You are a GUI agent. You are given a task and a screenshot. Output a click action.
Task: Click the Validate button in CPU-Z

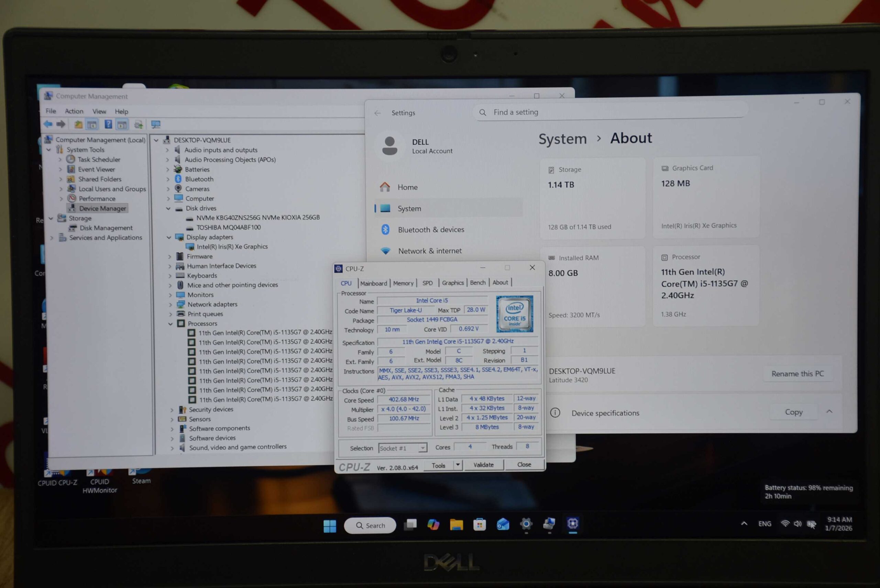(x=483, y=465)
